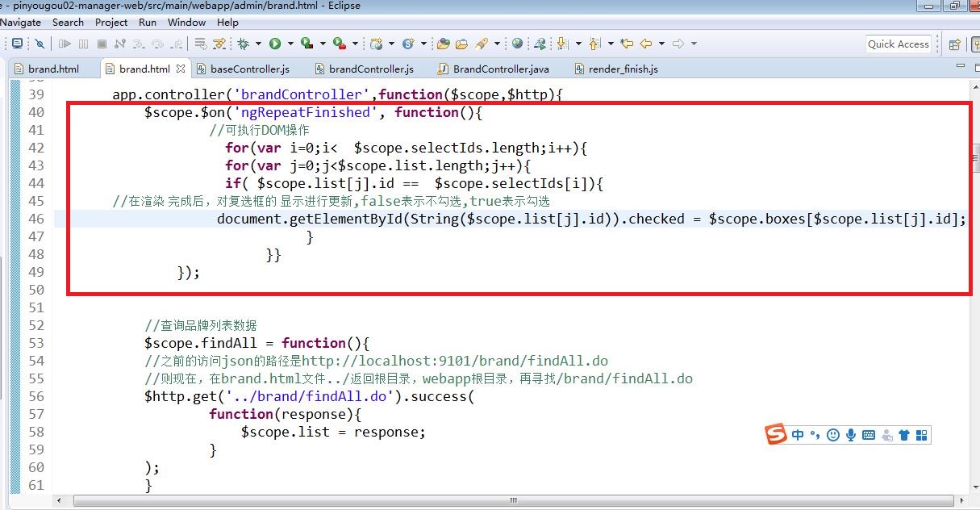Click the Sogou voice input microphone
This screenshot has width=980, height=510.
[850, 435]
